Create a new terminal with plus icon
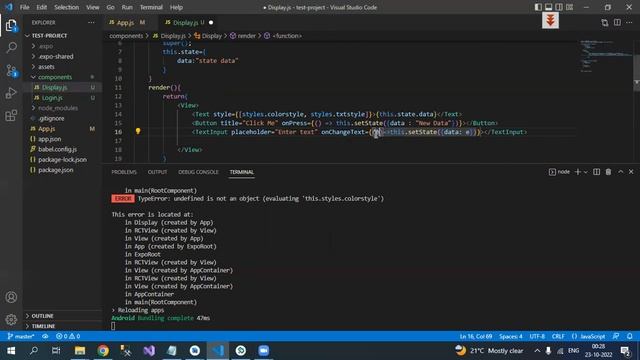 pos(578,172)
